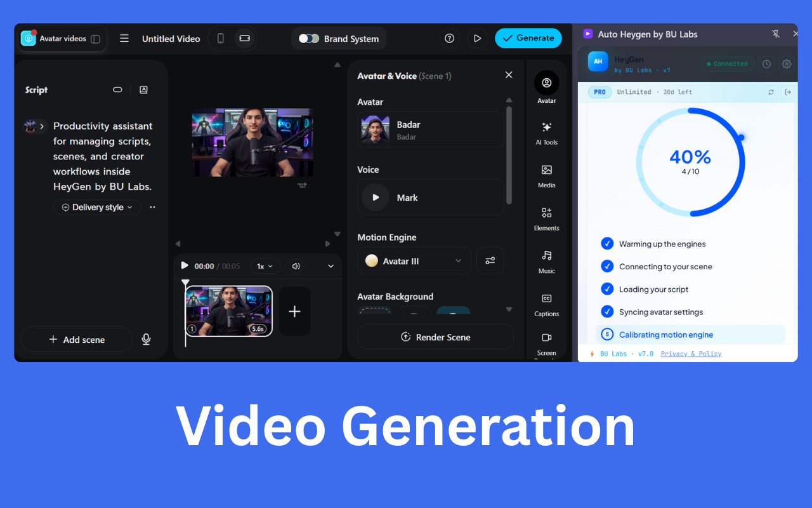
Task: Collapse the timeline with the chevron
Action: (331, 266)
